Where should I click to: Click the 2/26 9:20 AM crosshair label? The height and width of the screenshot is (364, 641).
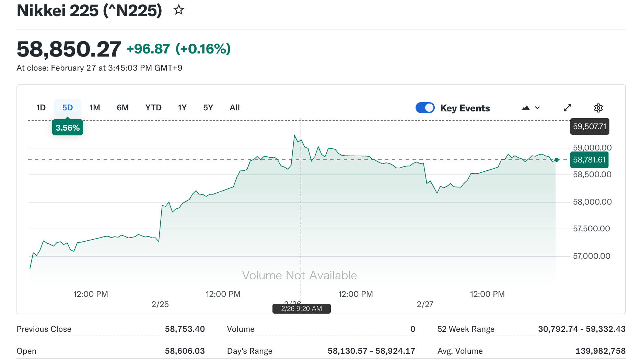(301, 308)
